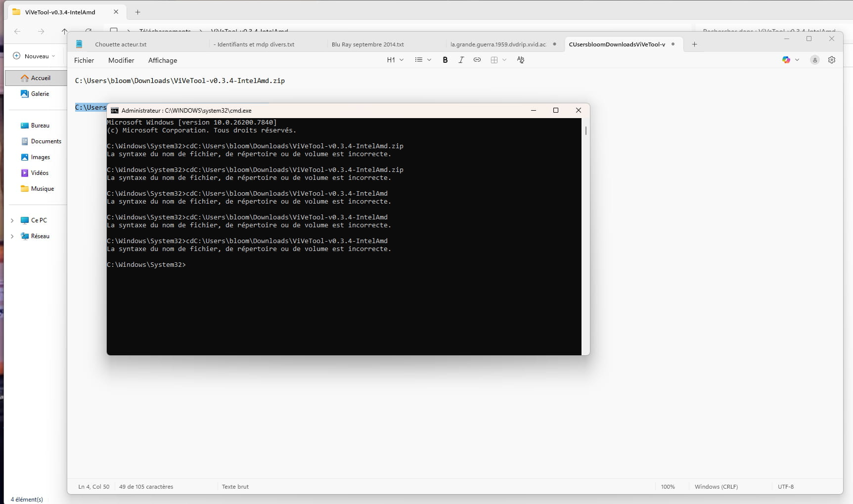Select the ViVeTool-v0.3.4-IntelAmd File Explorer tab

pyautogui.click(x=60, y=12)
